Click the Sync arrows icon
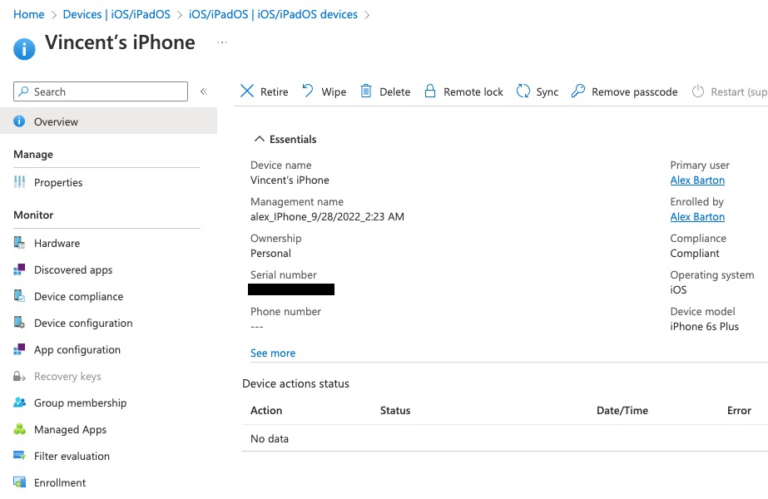Viewport: 768px width, 499px height. pos(523,91)
